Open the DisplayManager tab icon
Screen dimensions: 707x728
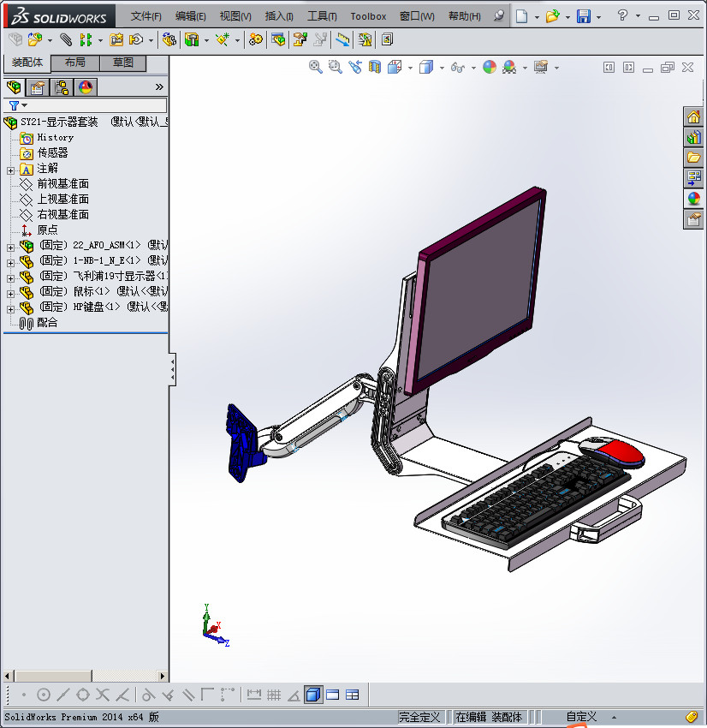click(x=86, y=87)
